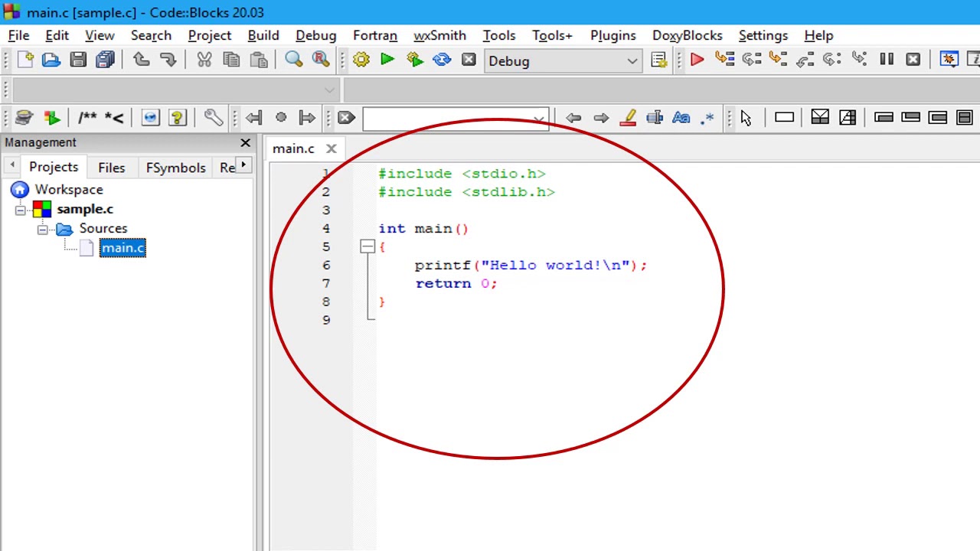Viewport: 980px width, 551px height.
Task: Click the Next line debug icon
Action: coord(751,60)
